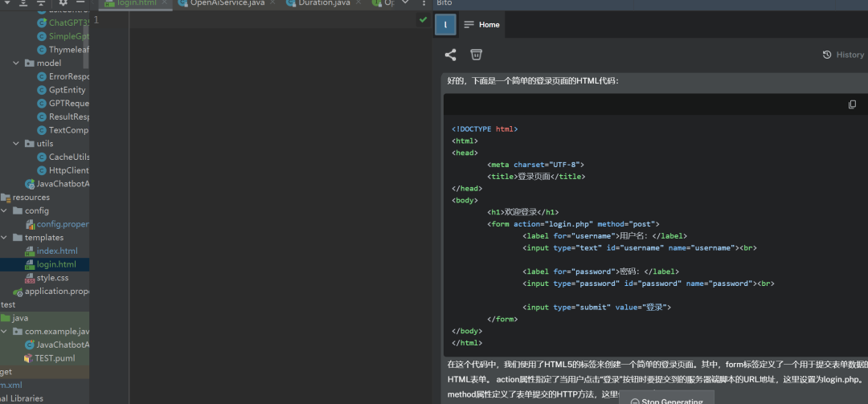Open the hidden editor tabs dropdown chevron
This screenshot has width=868, height=404.
pos(405,2)
